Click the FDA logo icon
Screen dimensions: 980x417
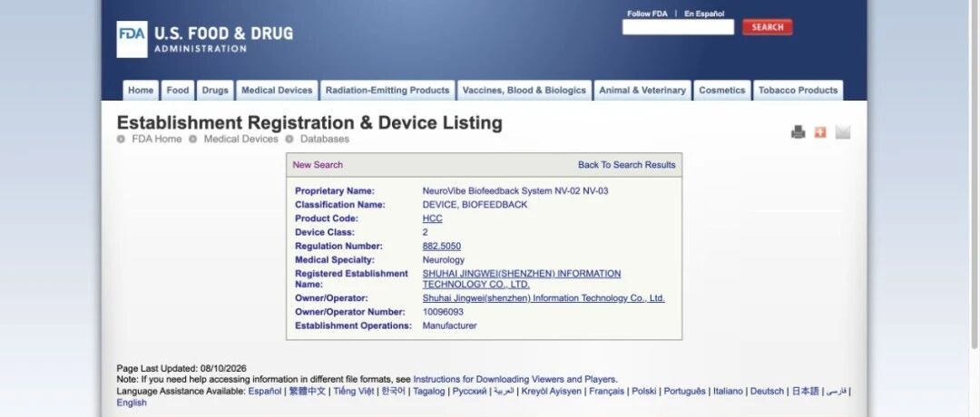(x=132, y=39)
